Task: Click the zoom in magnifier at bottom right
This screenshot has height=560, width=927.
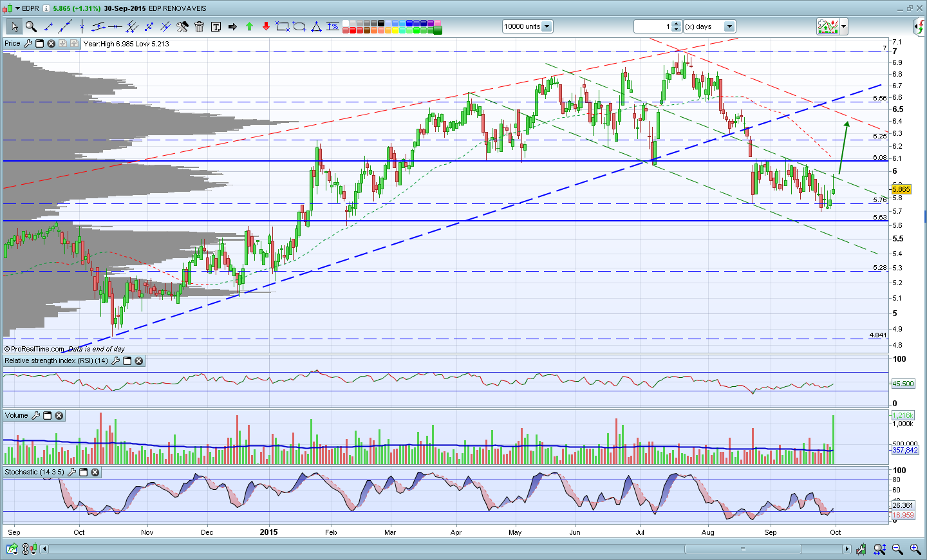Action: pyautogui.click(x=915, y=549)
